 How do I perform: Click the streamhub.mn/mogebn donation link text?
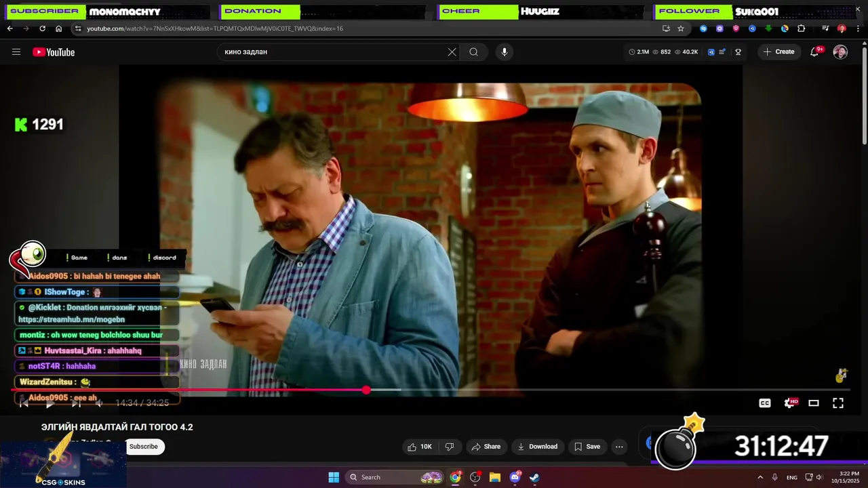[71, 319]
